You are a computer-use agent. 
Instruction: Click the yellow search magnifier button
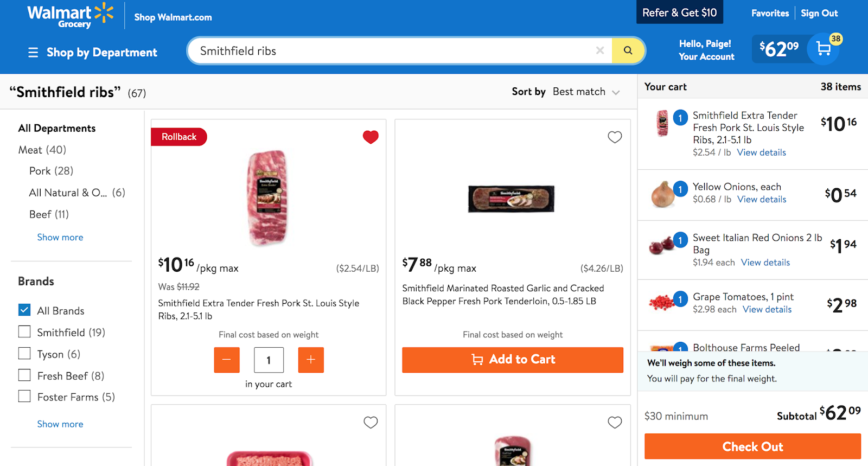628,50
